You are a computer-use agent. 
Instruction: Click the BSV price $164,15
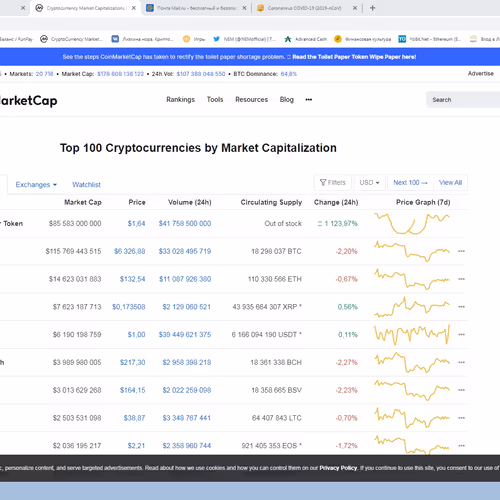(132, 390)
